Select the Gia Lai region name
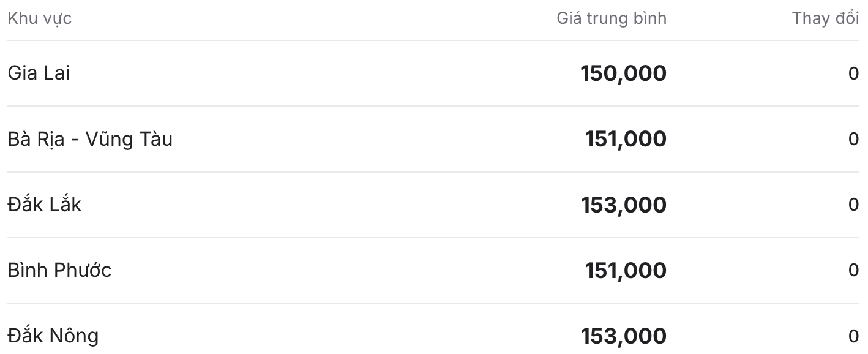The image size is (868, 354). coord(39,73)
